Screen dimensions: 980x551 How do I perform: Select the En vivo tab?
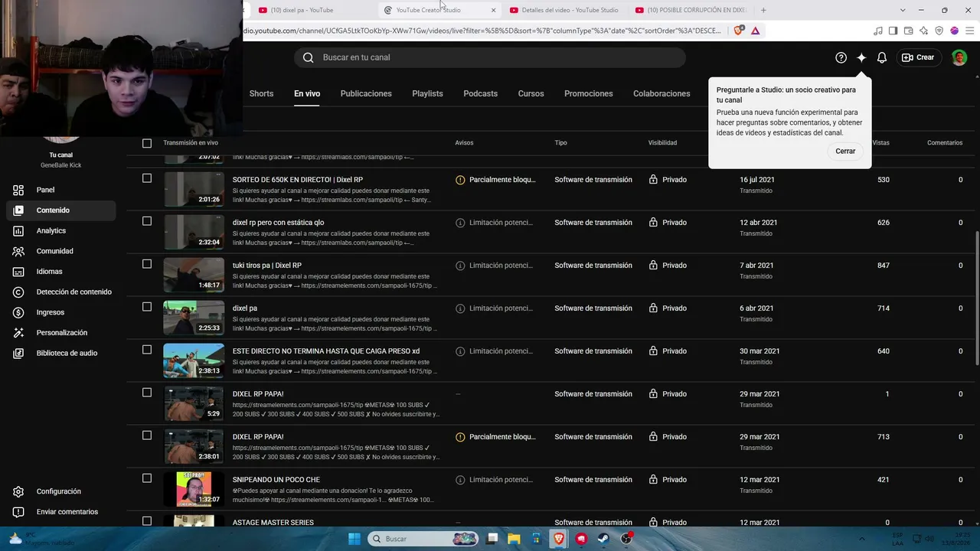[x=307, y=93]
